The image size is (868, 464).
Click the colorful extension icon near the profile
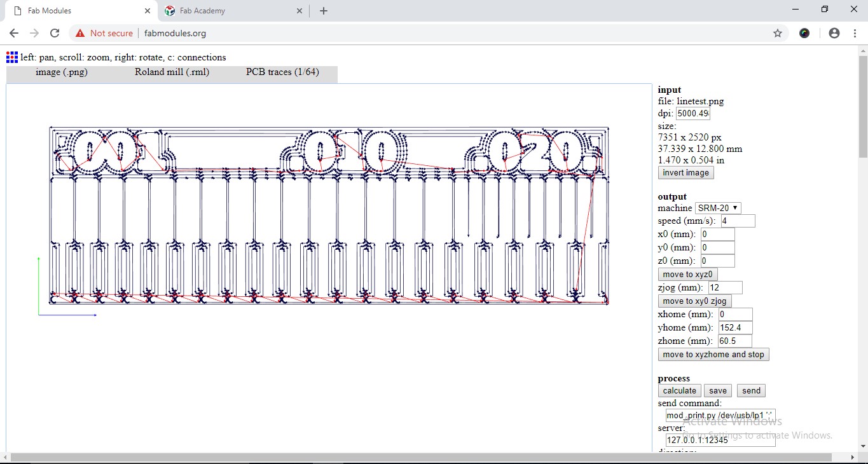[804, 33]
